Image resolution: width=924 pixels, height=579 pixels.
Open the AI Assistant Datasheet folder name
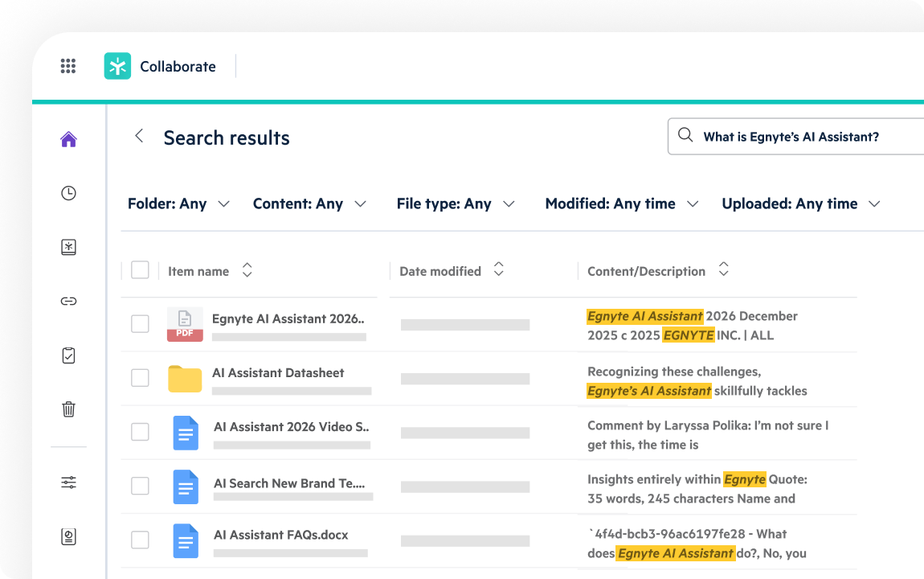click(x=278, y=372)
